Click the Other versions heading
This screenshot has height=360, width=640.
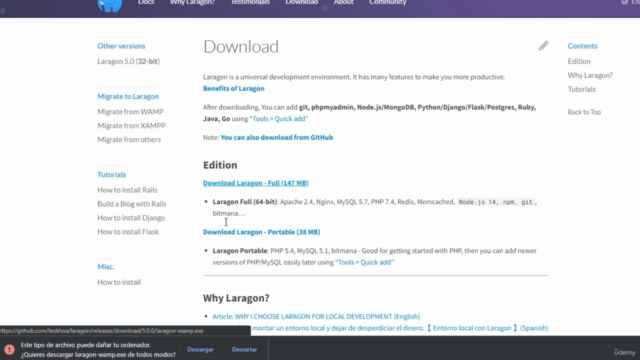coord(121,46)
